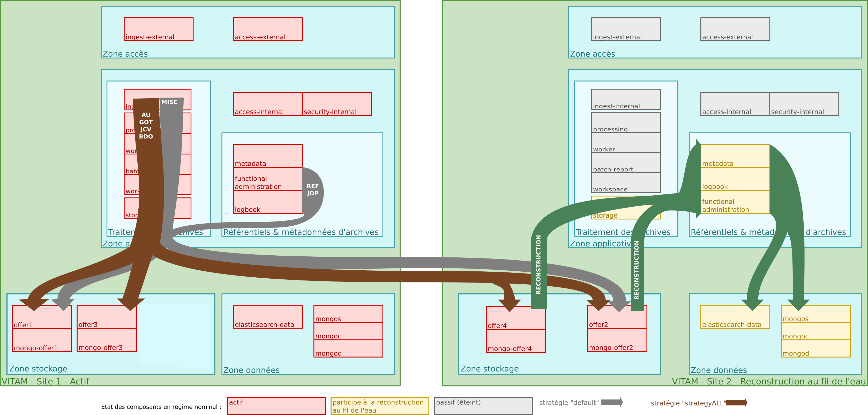Click the MISC gray arrow label

(169, 102)
